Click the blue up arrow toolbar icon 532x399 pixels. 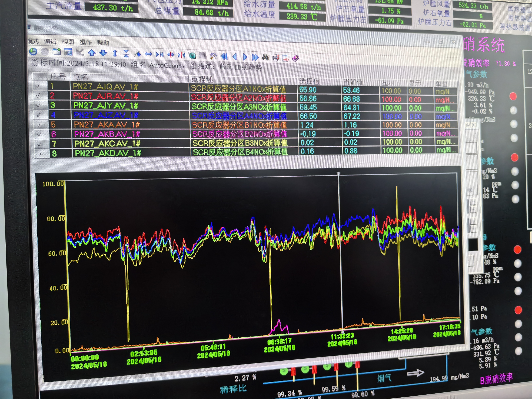pos(92,53)
